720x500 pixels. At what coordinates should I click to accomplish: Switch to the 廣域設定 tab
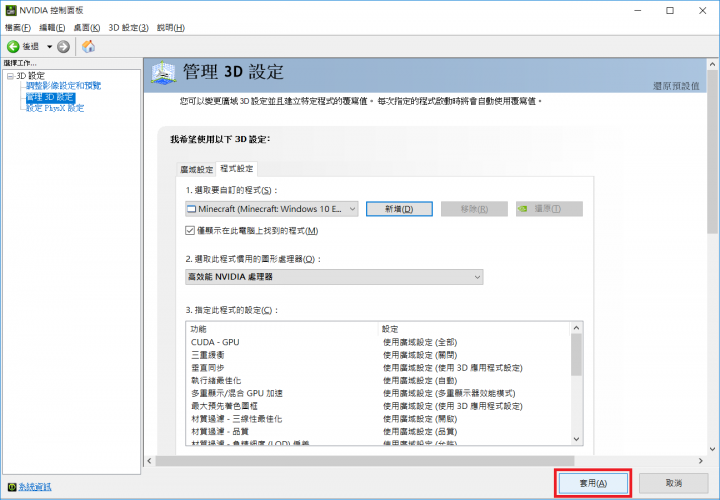(197, 169)
